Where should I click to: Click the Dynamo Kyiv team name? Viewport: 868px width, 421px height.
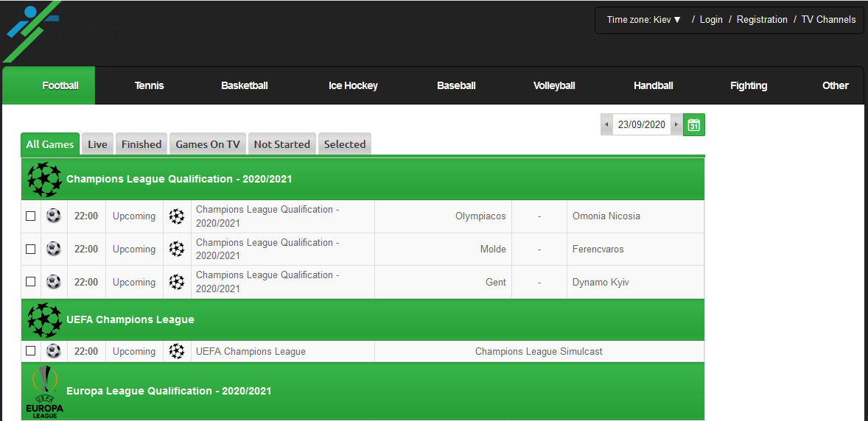(x=601, y=282)
